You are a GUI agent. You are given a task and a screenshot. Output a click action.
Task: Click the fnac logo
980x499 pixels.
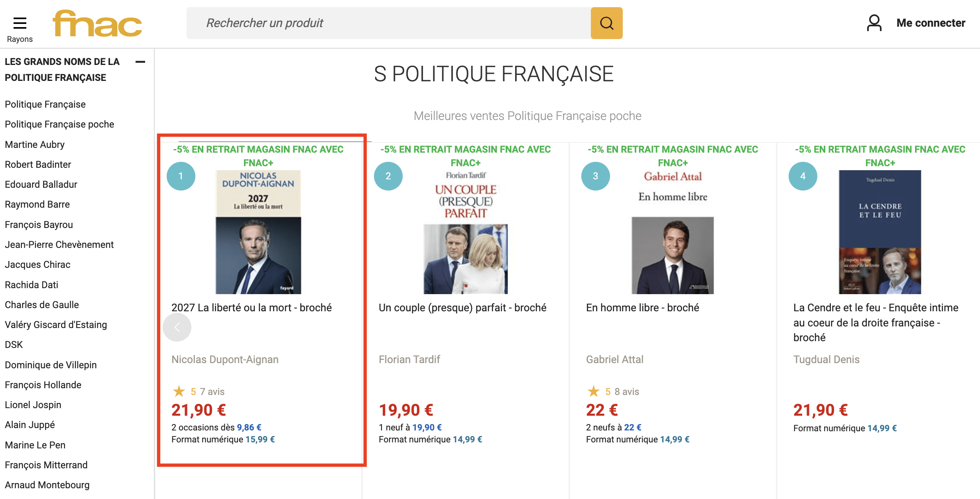tap(97, 24)
